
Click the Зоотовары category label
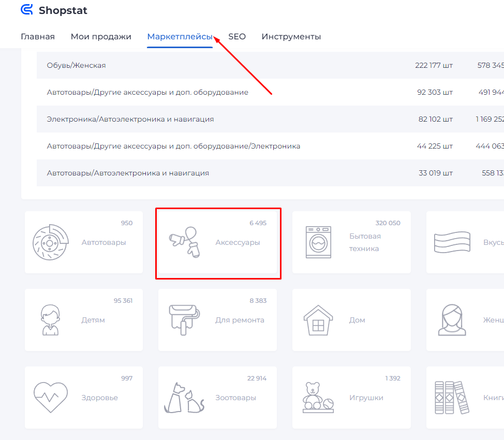point(235,398)
